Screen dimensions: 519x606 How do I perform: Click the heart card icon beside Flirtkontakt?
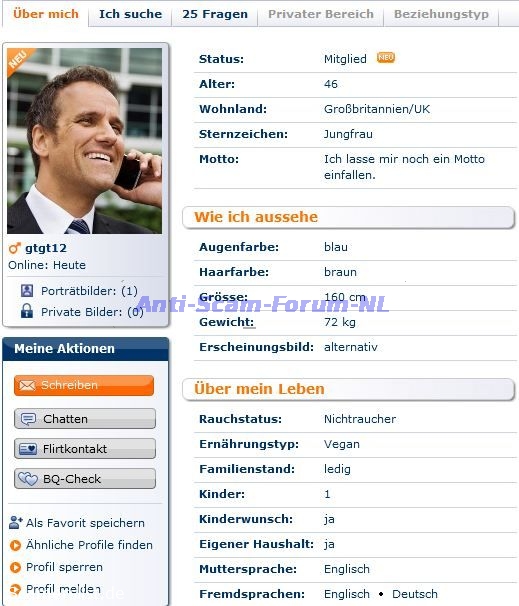(28, 449)
